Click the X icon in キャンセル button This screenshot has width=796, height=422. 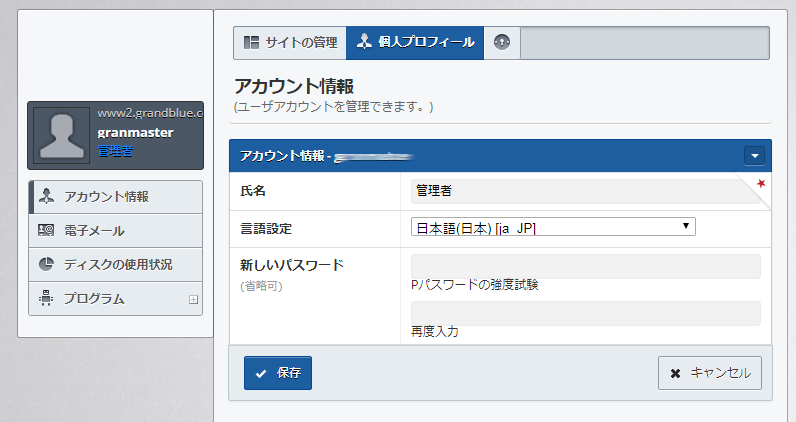(x=676, y=373)
